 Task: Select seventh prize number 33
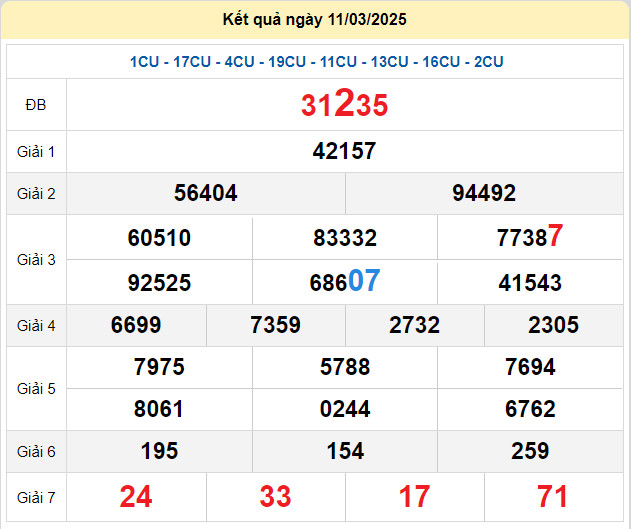(x=275, y=497)
